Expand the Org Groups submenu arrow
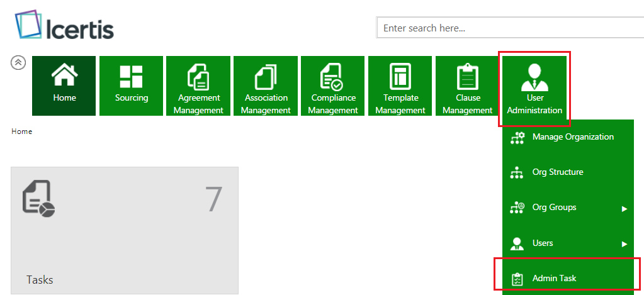This screenshot has height=295, width=644. (x=624, y=208)
